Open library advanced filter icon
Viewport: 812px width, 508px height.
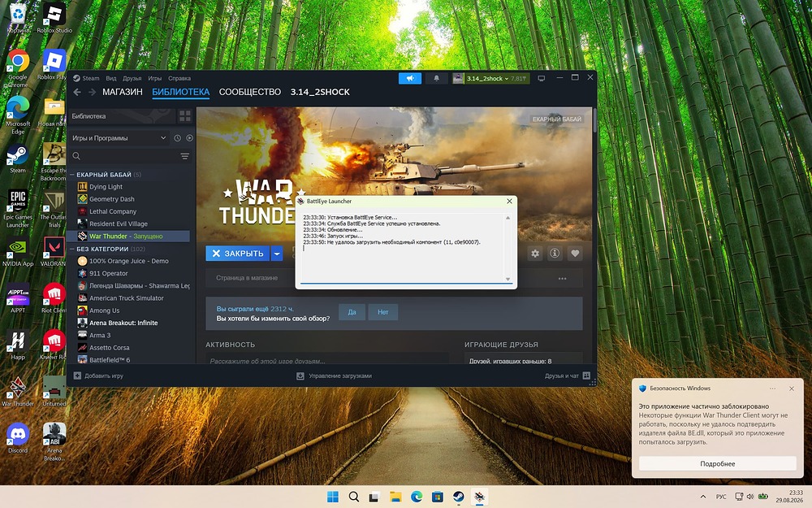pyautogui.click(x=185, y=156)
